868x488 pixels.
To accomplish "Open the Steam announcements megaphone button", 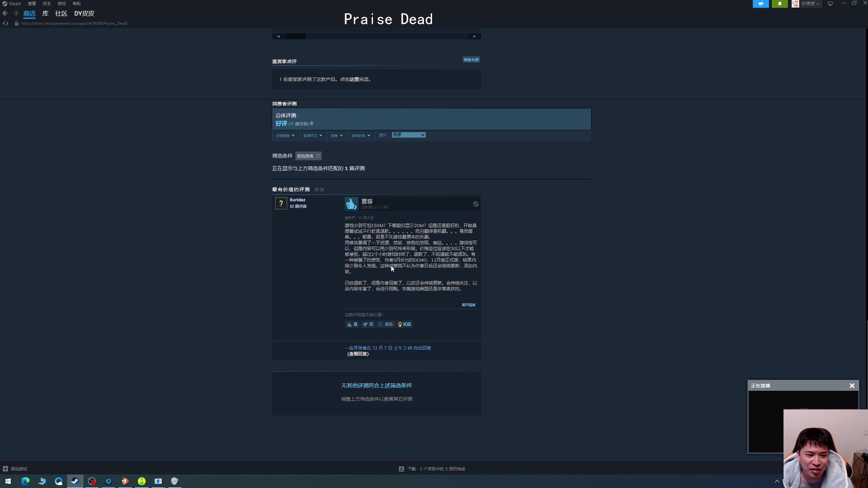I will click(761, 4).
